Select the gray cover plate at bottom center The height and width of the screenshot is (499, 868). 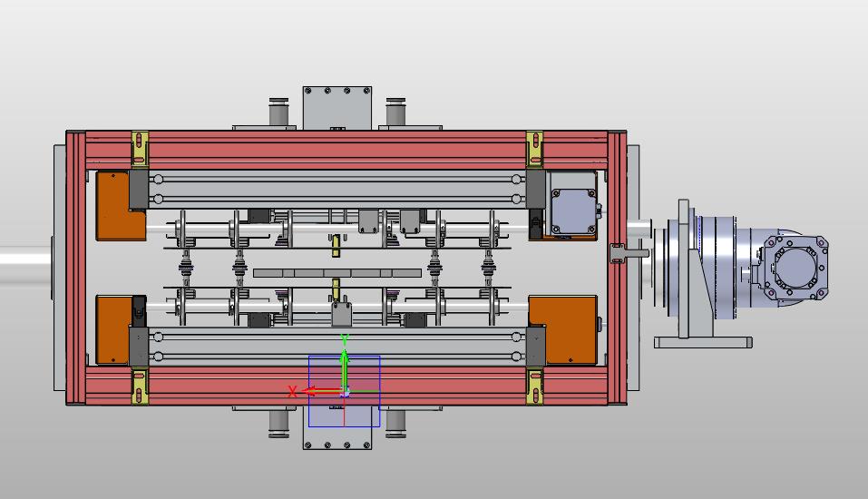pyautogui.click(x=337, y=427)
